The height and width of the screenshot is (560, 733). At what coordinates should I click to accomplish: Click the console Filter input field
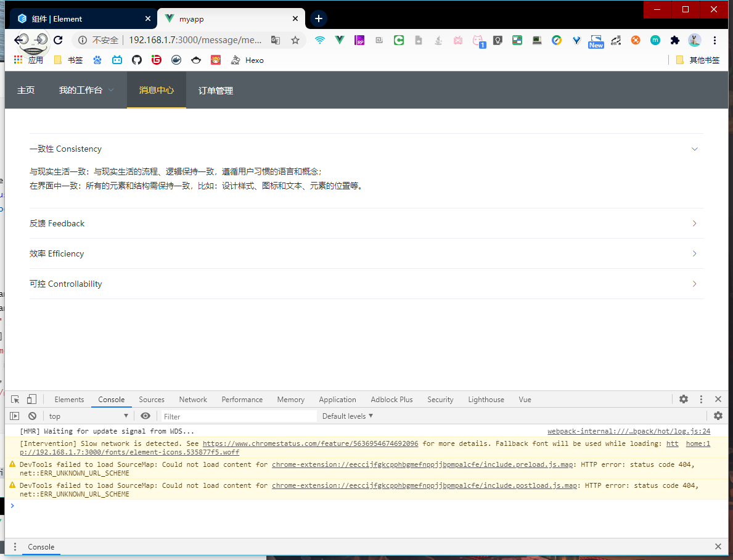pyautogui.click(x=238, y=416)
